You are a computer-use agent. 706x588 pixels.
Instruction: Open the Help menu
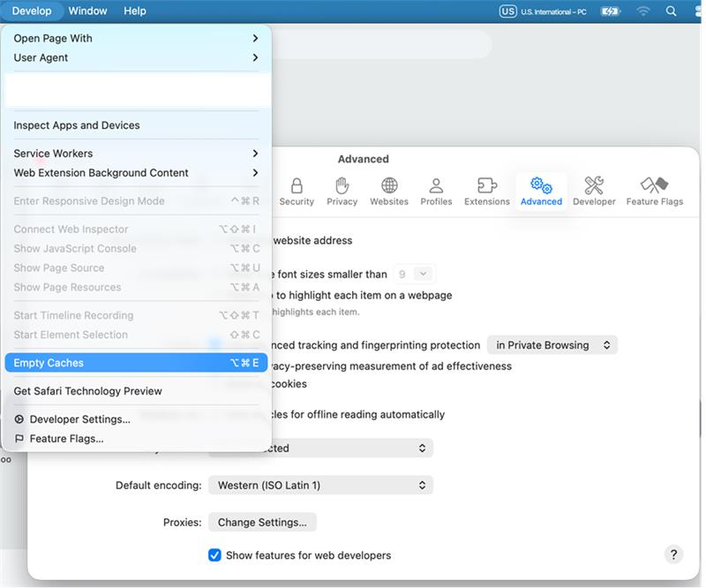[135, 11]
